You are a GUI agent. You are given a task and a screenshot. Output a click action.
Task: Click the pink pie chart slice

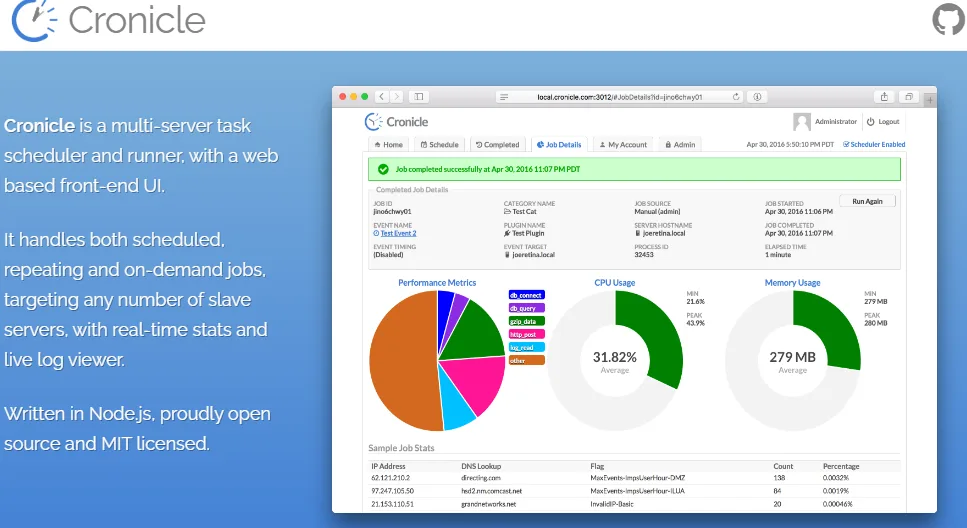[x=475, y=382]
